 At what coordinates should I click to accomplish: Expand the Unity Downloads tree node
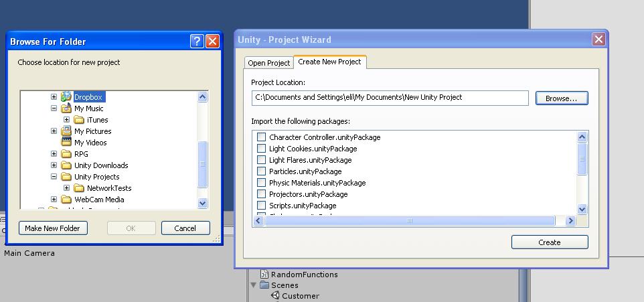click(x=54, y=165)
